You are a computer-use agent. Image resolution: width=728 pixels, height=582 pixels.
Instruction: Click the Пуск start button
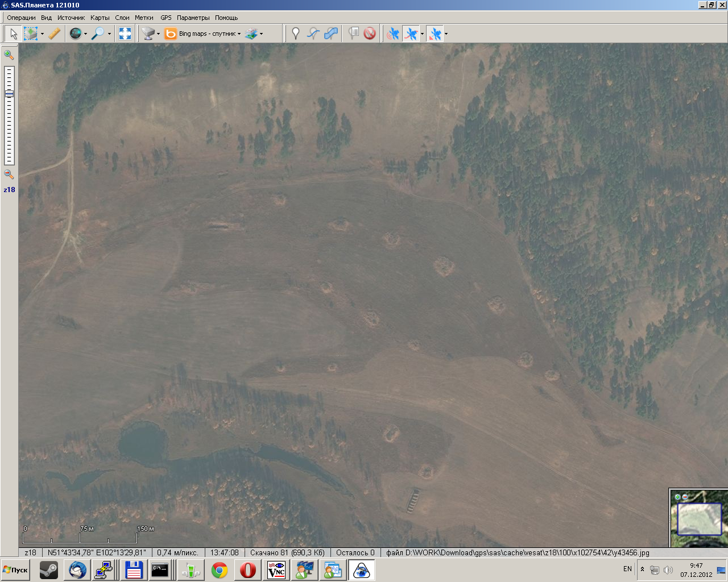point(16,570)
